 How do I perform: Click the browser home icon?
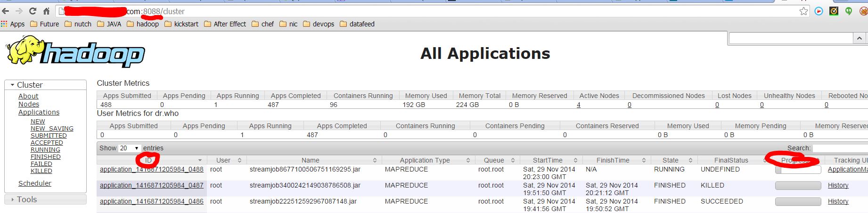point(46,11)
